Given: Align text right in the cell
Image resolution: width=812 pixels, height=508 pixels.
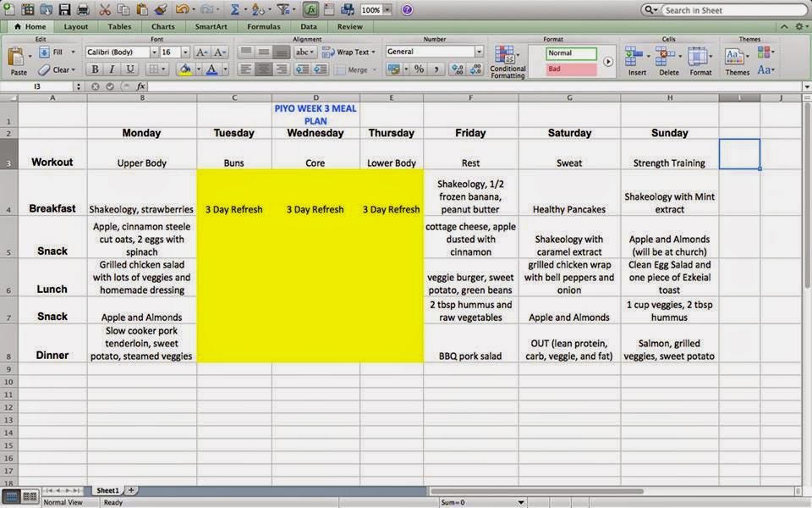Looking at the screenshot, I should tap(281, 69).
